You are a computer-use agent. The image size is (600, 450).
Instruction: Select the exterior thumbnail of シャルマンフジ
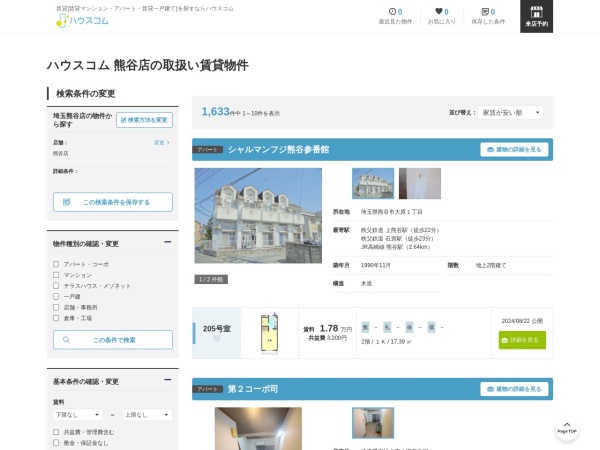(x=373, y=183)
